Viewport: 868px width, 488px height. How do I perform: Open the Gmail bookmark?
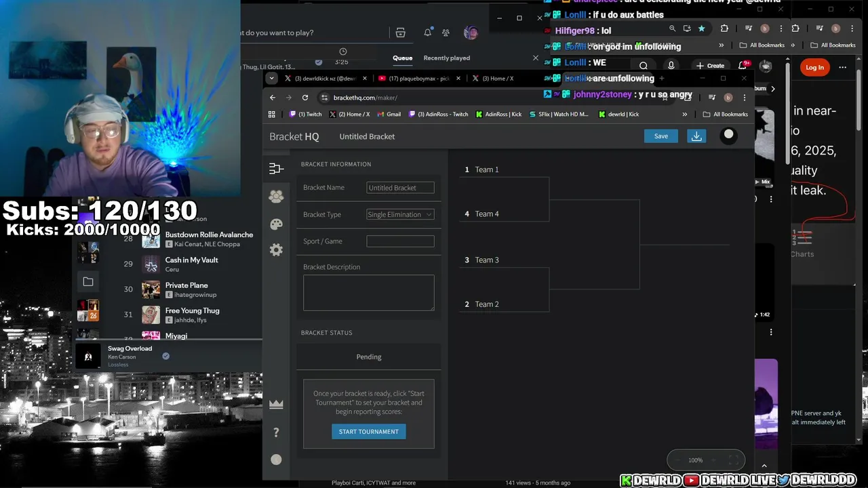tap(389, 115)
